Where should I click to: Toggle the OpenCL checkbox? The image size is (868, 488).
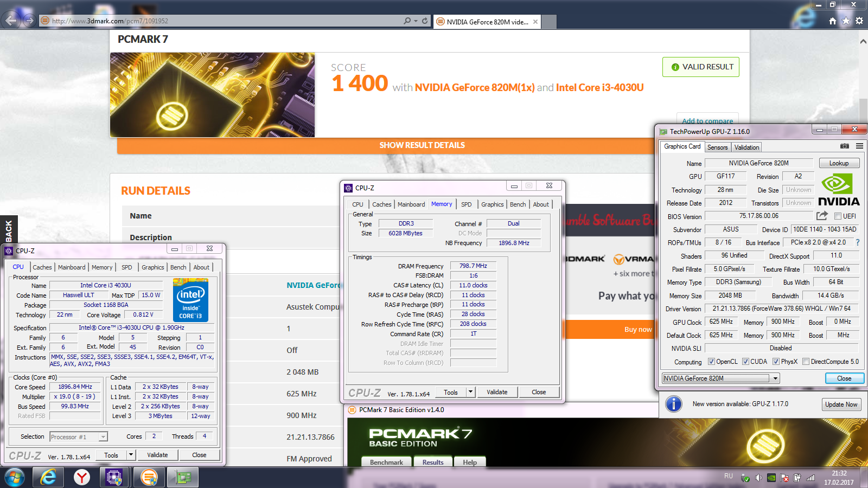pos(711,362)
